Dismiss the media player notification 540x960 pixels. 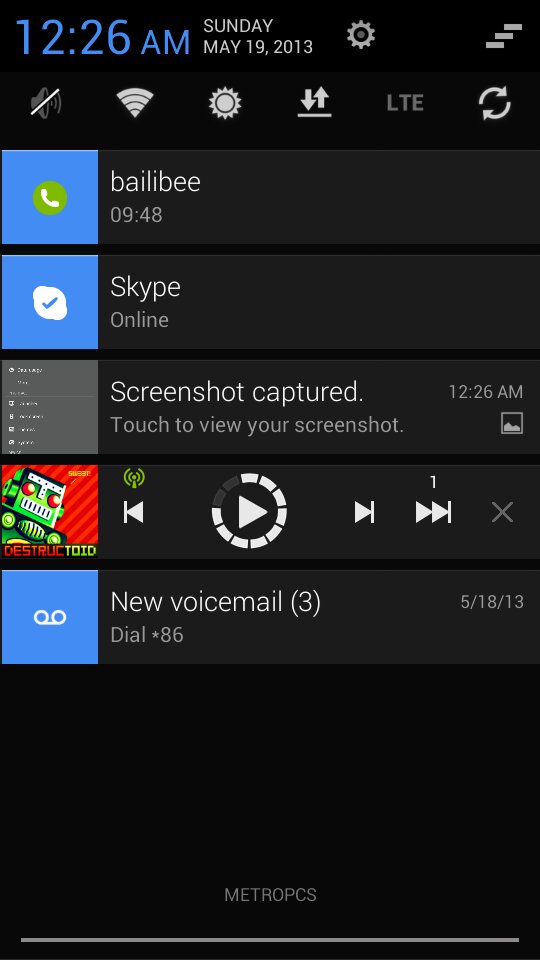coord(502,512)
